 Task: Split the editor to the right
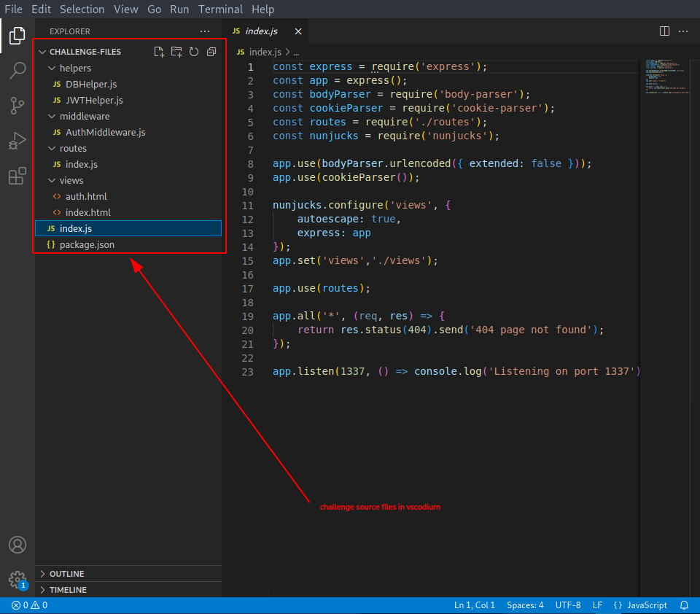tap(664, 31)
